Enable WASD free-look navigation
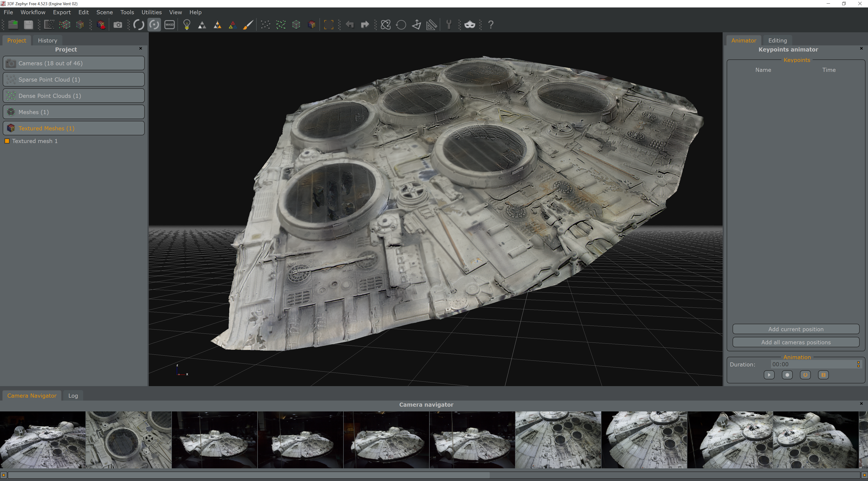 (170, 25)
